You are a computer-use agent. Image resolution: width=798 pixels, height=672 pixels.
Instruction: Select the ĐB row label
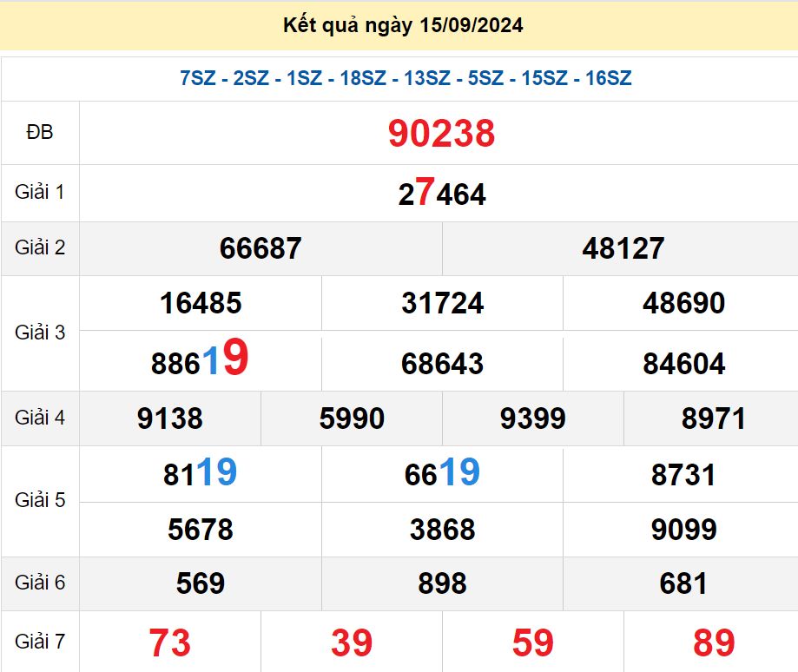click(x=39, y=133)
